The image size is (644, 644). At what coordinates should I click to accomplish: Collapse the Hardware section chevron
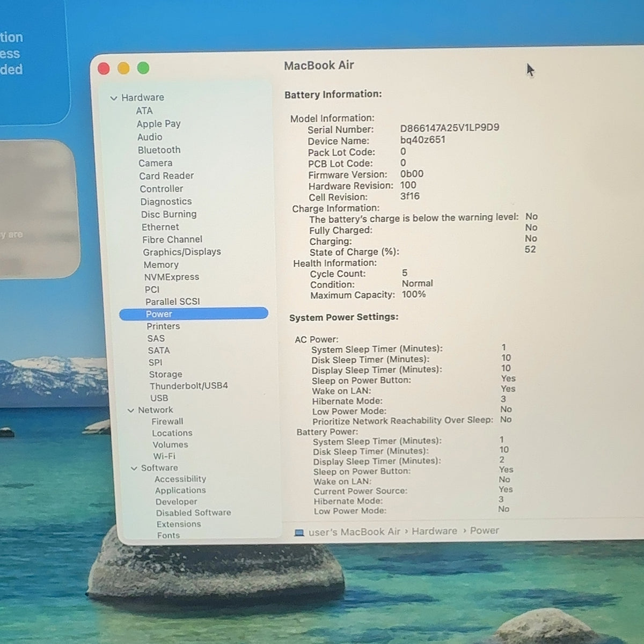point(113,98)
